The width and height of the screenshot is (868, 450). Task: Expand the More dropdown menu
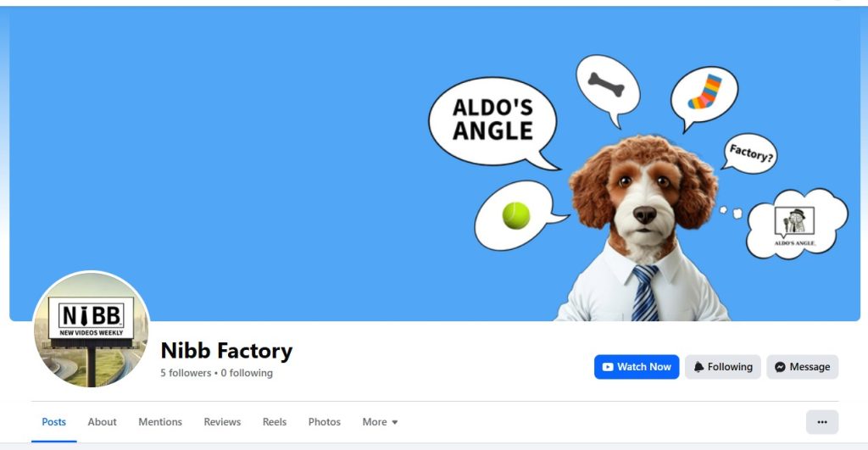381,422
